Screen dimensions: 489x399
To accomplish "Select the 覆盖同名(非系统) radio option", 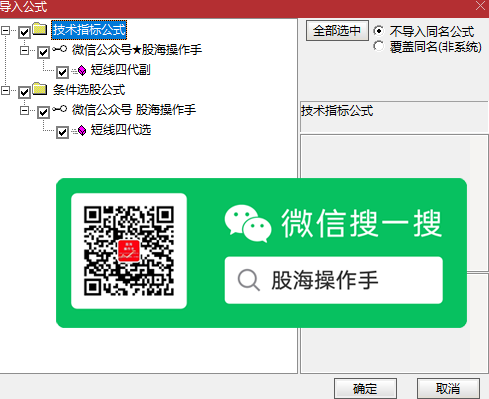I will (379, 46).
